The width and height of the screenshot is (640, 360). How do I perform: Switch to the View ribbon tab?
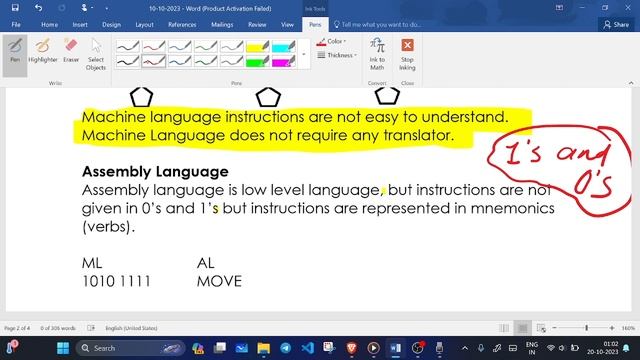point(287,24)
